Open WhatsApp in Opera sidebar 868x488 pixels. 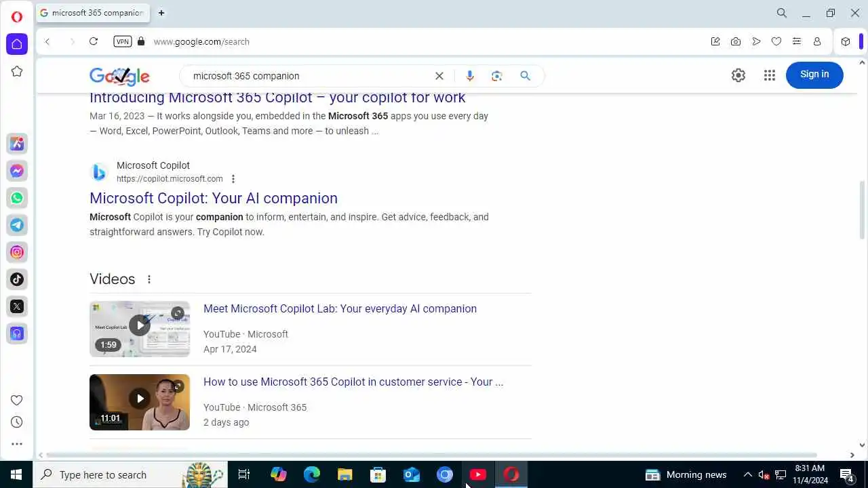(17, 198)
